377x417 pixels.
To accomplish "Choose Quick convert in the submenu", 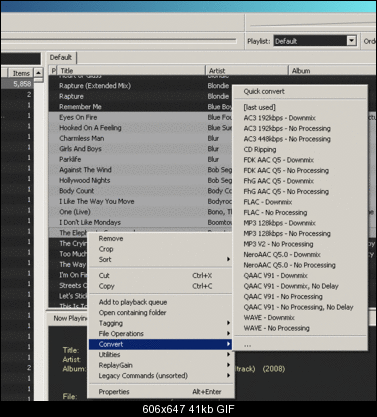I will pos(300,91).
